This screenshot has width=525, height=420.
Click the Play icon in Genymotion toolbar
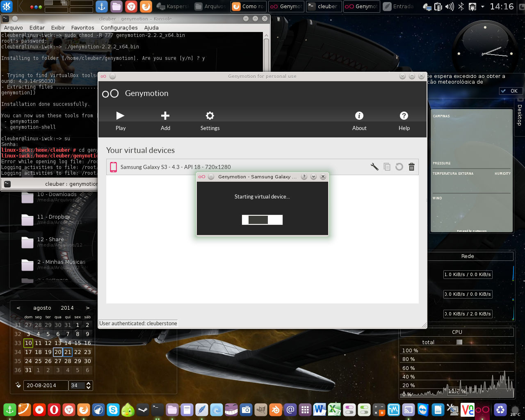tap(120, 116)
